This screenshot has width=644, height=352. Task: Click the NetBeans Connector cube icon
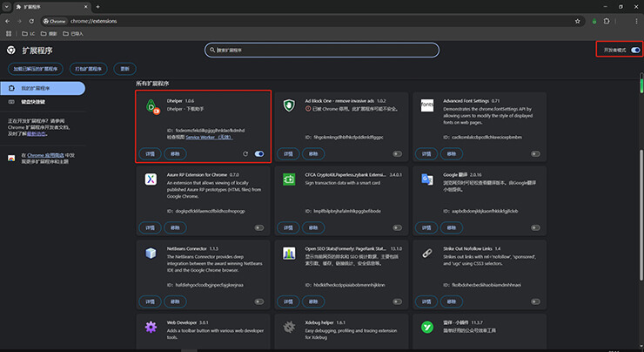click(151, 254)
